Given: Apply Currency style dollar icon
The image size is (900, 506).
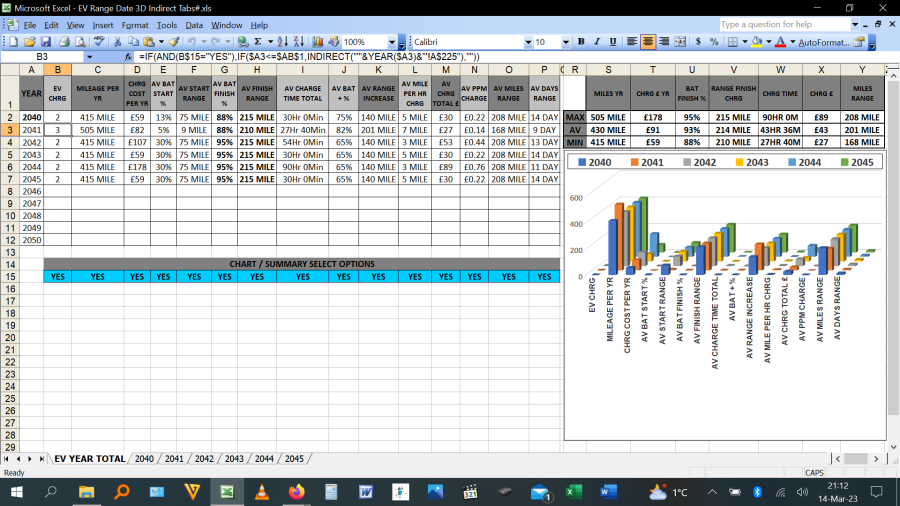Looking at the screenshot, I should click(698, 42).
